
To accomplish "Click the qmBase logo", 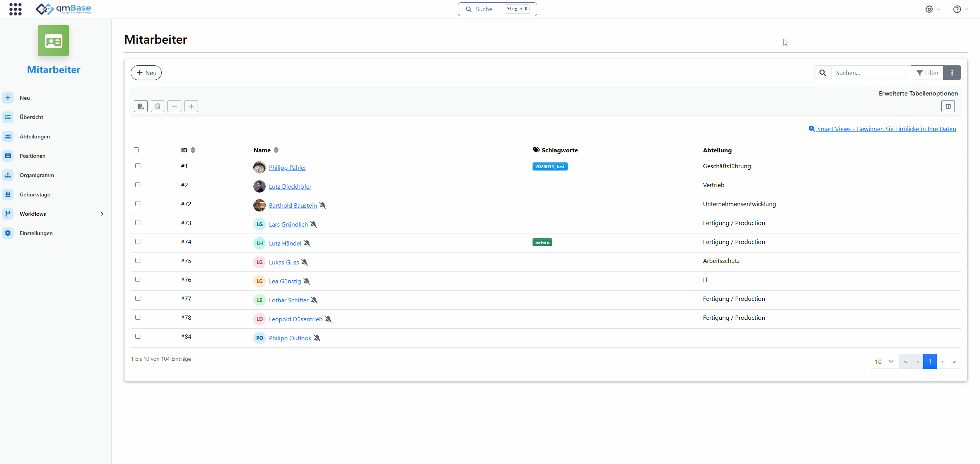I will (x=63, y=9).
